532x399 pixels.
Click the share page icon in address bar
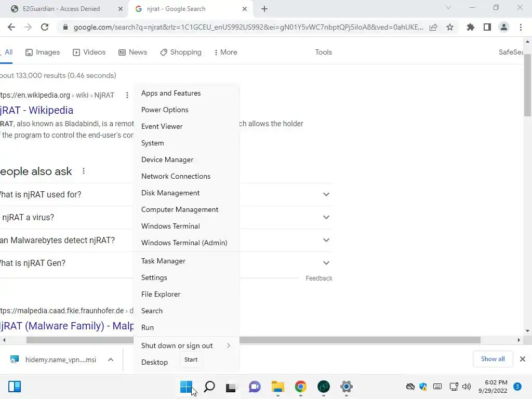pos(433,27)
